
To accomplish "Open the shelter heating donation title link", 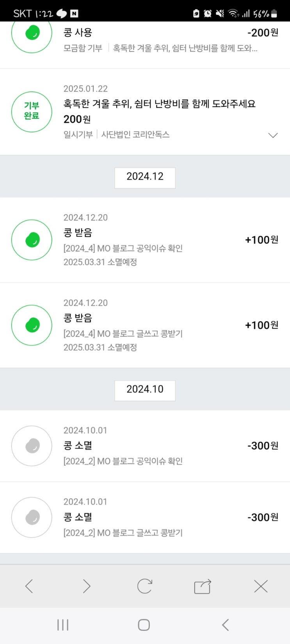I will (x=159, y=104).
